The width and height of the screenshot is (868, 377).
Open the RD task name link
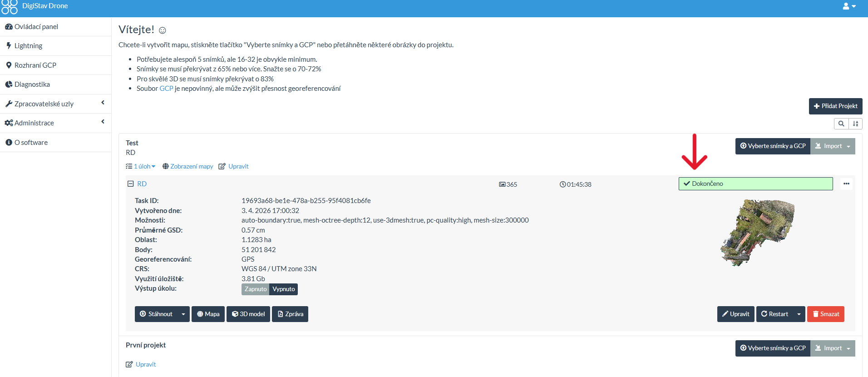(x=142, y=184)
